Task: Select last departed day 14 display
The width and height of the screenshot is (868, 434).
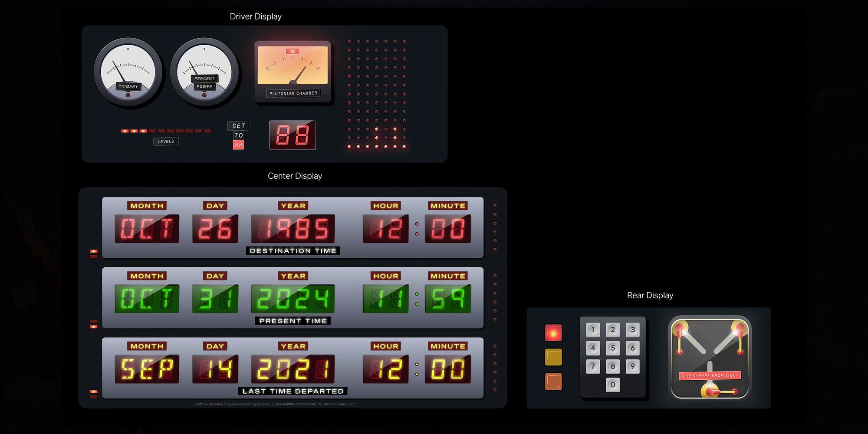Action: (215, 369)
